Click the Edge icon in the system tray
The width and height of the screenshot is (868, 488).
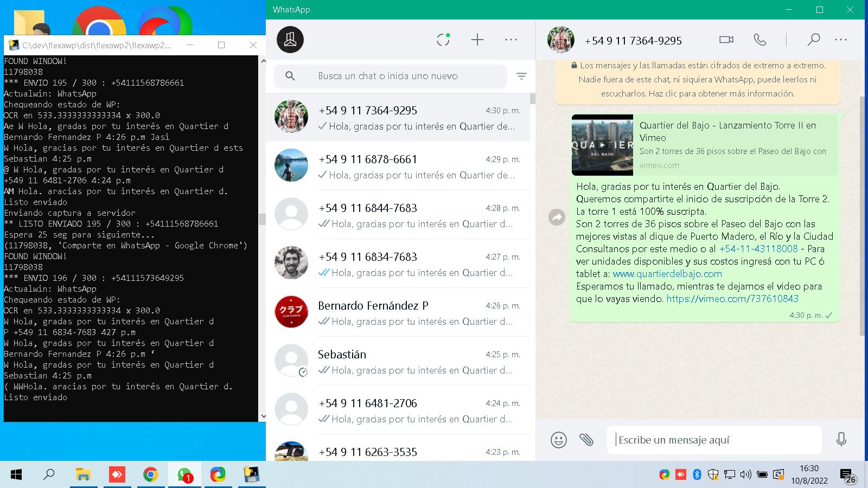click(x=665, y=475)
